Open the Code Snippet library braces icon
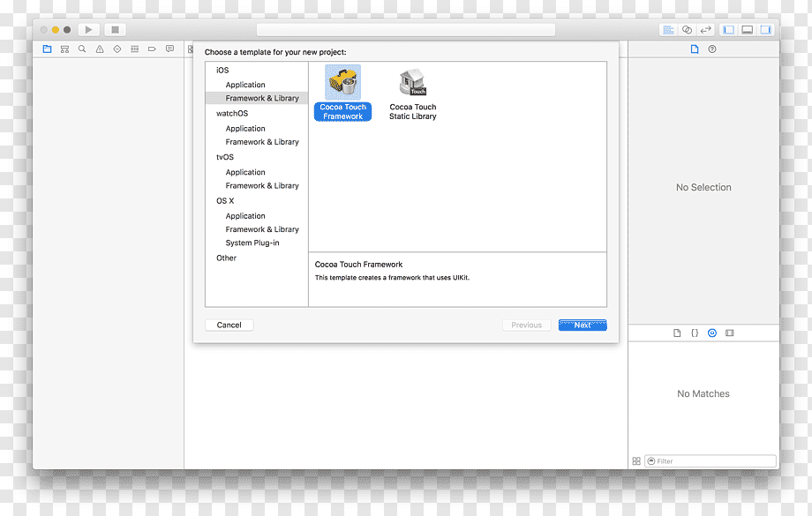 click(x=695, y=333)
